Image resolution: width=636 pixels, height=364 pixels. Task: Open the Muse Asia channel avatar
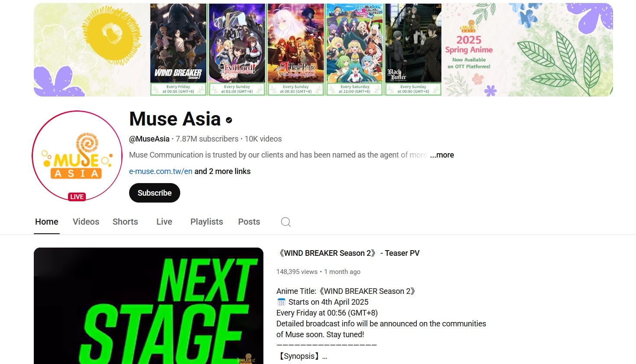pos(77,156)
